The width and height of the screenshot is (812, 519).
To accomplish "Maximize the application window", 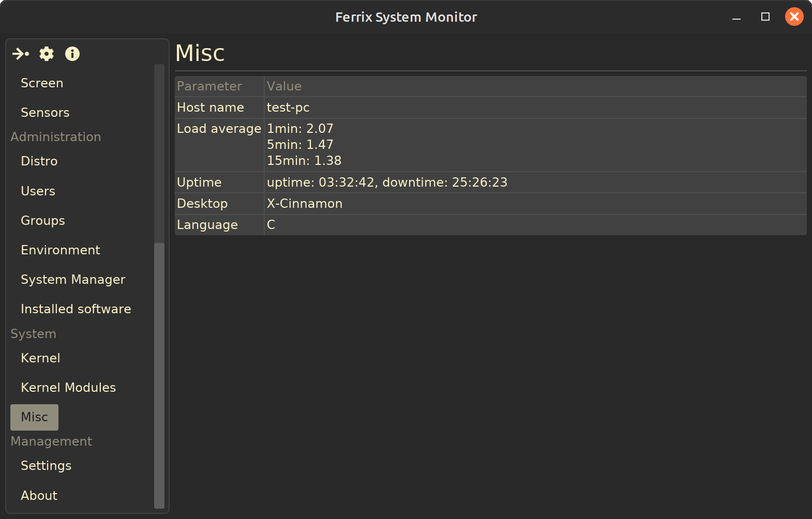I will click(x=765, y=17).
